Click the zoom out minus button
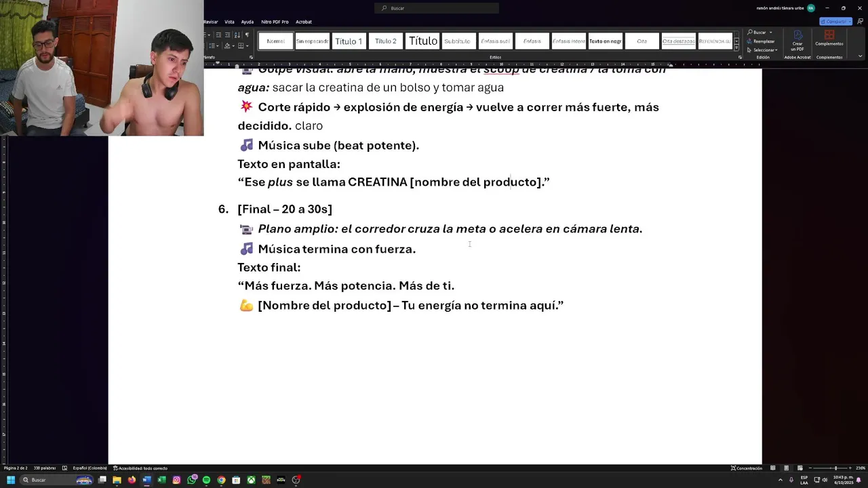The image size is (868, 488). point(810,468)
